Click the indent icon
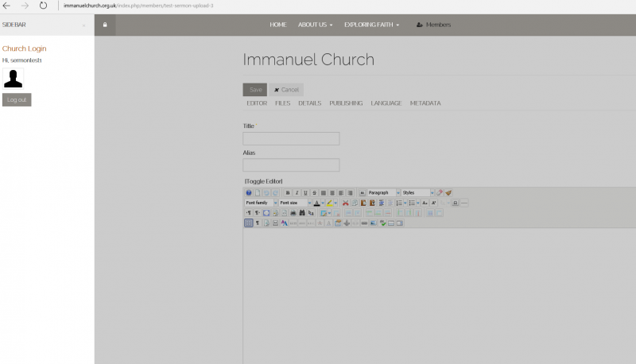Image resolution: width=636 pixels, height=364 pixels. [382, 203]
